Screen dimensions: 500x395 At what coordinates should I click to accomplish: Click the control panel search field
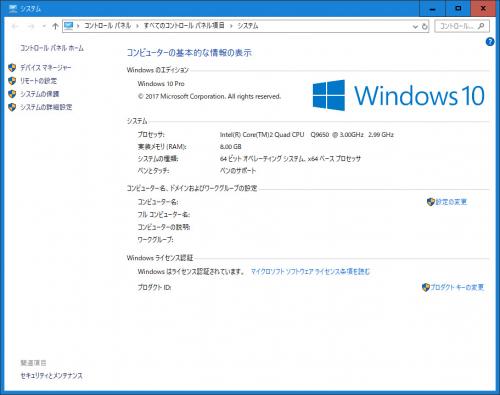point(462,26)
